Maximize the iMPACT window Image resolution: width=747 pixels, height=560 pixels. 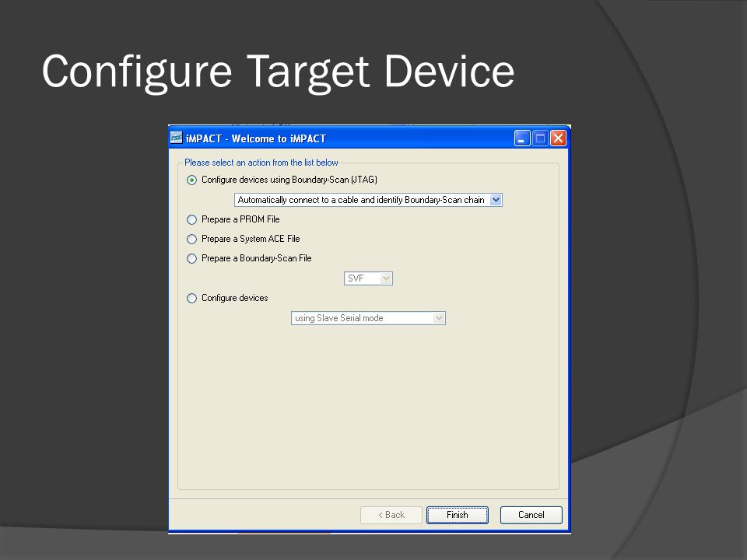(540, 138)
